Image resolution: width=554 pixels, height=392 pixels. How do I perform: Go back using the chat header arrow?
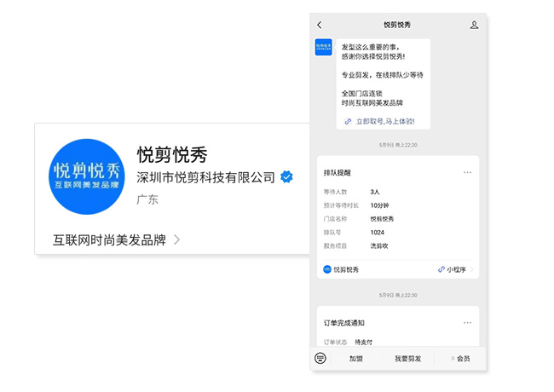coord(320,25)
